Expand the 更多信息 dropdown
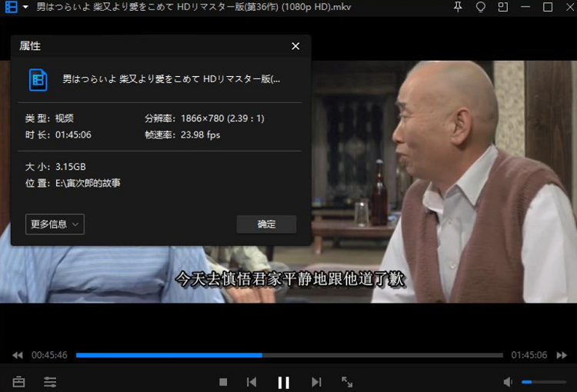Screen dimensions: 577x392 (x=55, y=224)
